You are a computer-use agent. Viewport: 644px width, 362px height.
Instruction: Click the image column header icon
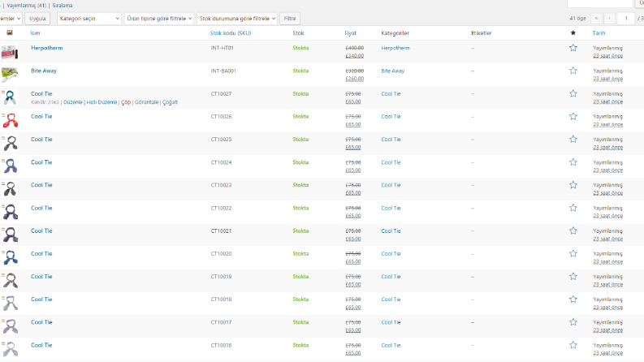coord(10,32)
